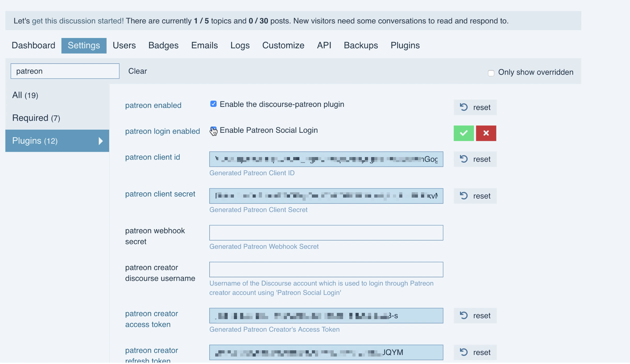
Task: Check the Only show overridden box
Action: 491,73
